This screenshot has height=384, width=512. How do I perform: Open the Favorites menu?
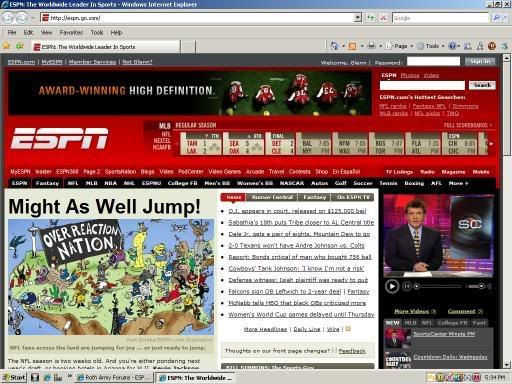coord(71,32)
